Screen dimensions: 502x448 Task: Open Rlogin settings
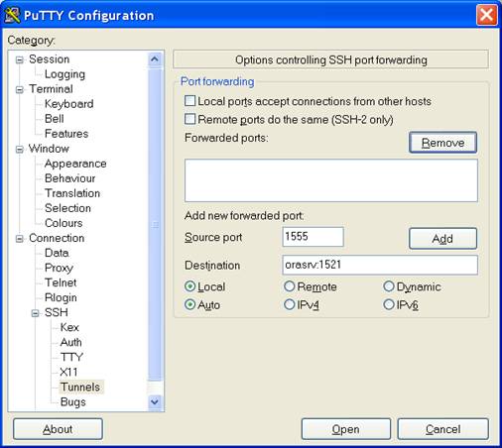coord(61,297)
